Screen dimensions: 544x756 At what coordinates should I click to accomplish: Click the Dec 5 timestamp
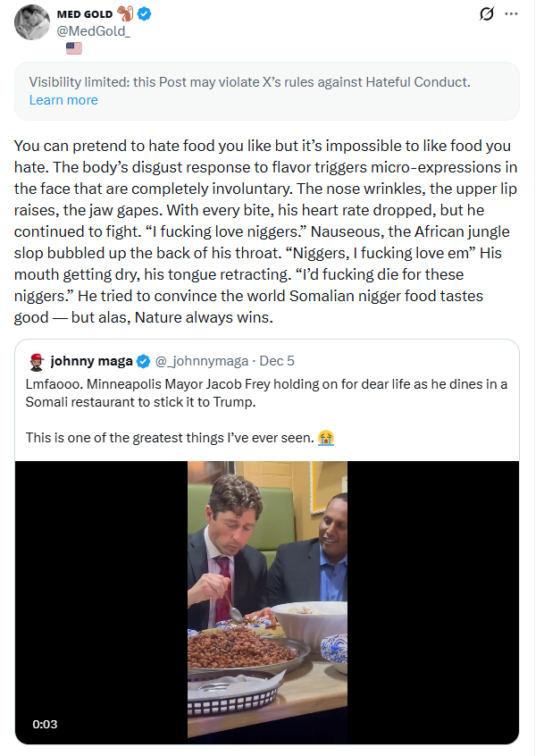click(x=276, y=361)
